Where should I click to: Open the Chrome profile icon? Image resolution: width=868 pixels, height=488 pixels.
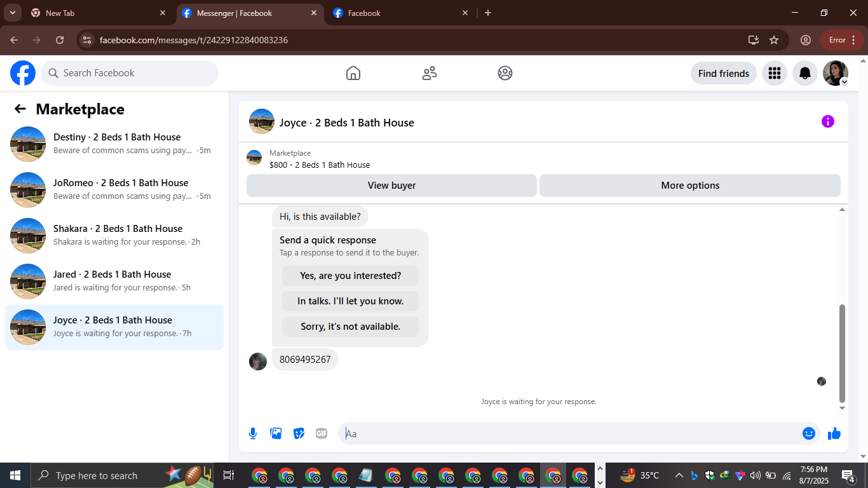[806, 40]
